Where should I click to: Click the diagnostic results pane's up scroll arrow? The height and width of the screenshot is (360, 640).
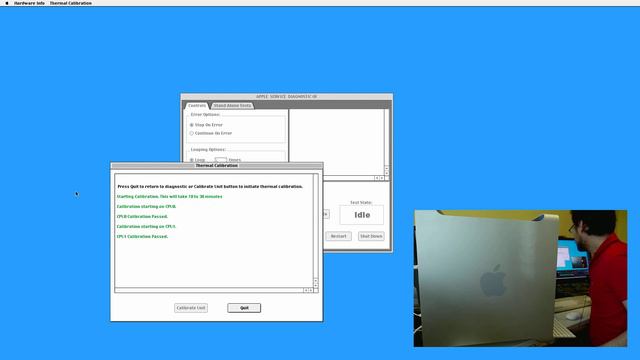click(387, 169)
